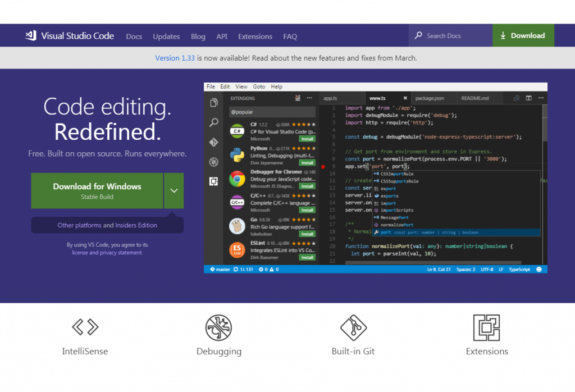Open the Goto menu in the editor

pyautogui.click(x=259, y=86)
